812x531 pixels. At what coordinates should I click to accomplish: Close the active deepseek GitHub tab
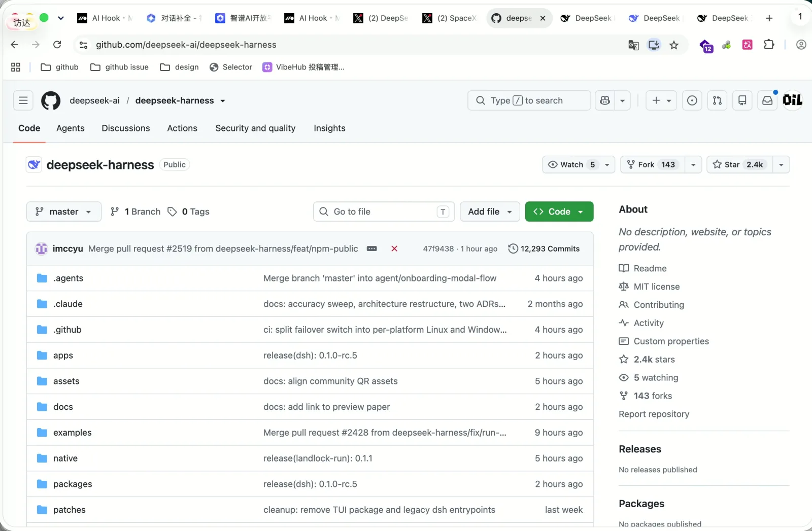tap(543, 18)
